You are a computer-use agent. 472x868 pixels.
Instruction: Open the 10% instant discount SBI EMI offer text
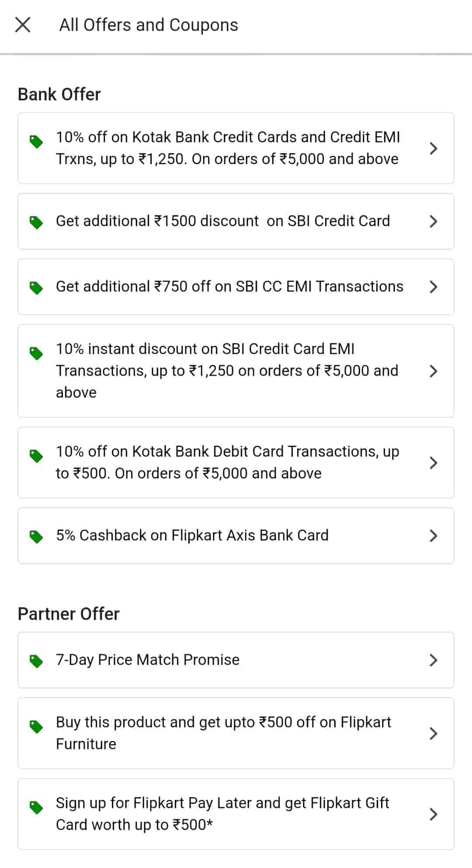(x=227, y=371)
